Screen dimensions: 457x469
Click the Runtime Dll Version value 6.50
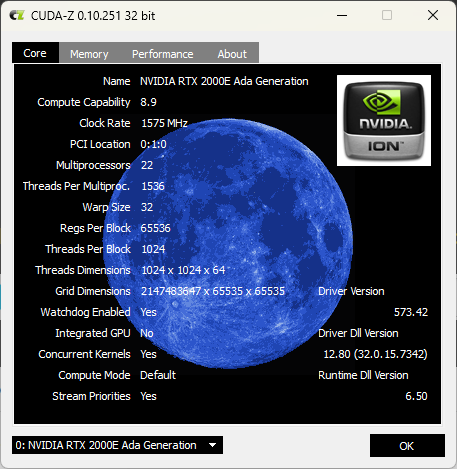(x=416, y=396)
